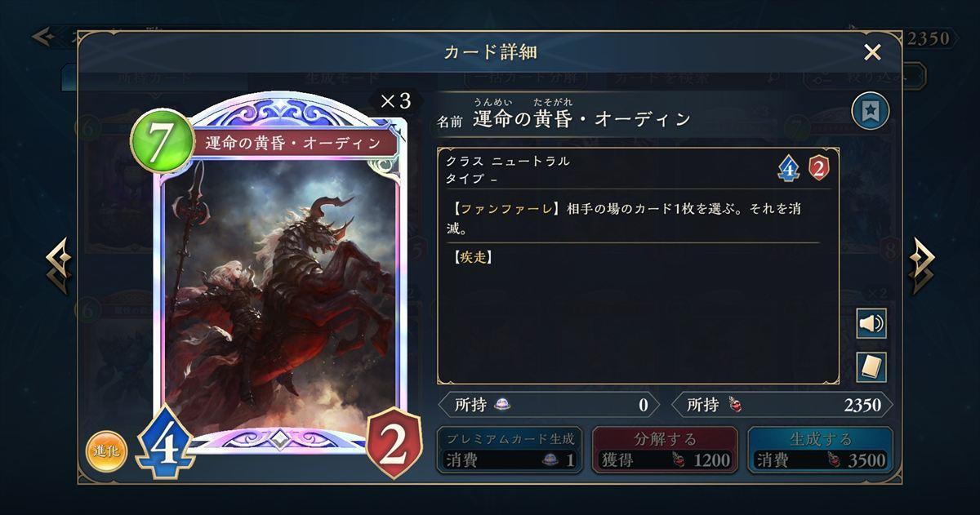Click the green cost 7 orb

[x=159, y=141]
